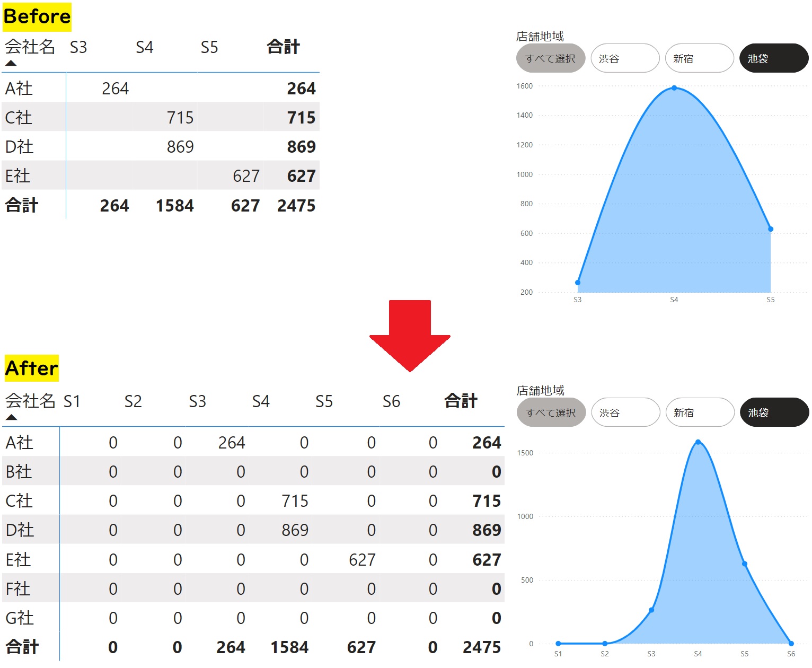Image resolution: width=812 pixels, height=668 pixels.
Task: Click sort arrow under 会社名 in After table
Action: click(11, 417)
